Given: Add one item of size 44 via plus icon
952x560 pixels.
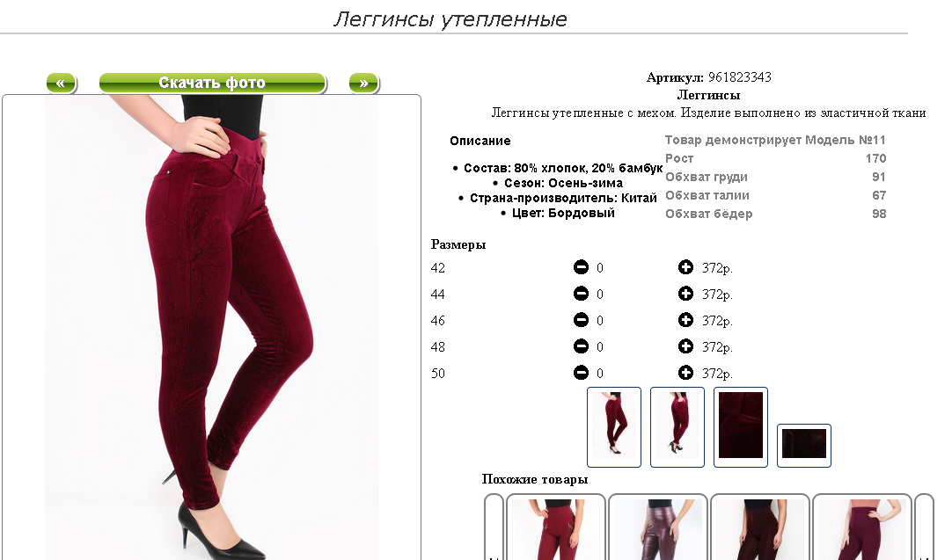Looking at the screenshot, I should click(685, 294).
